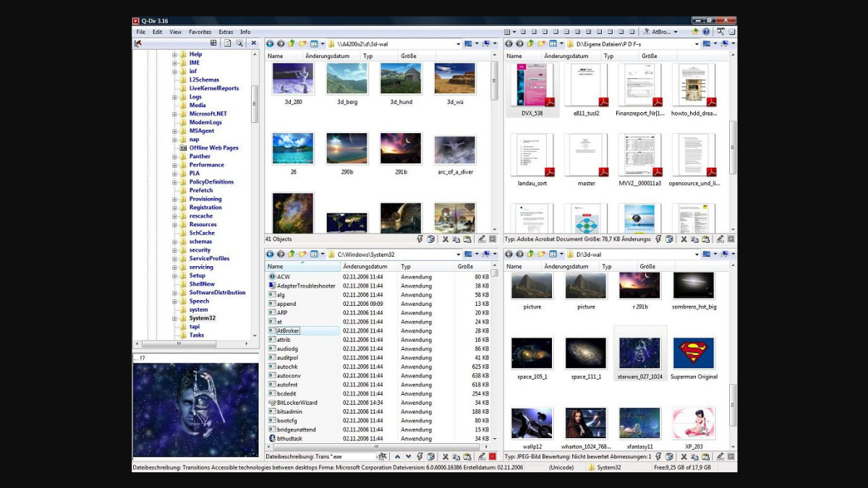Click the favorites folder icon in the D:\3d-wal pane

pos(541,254)
